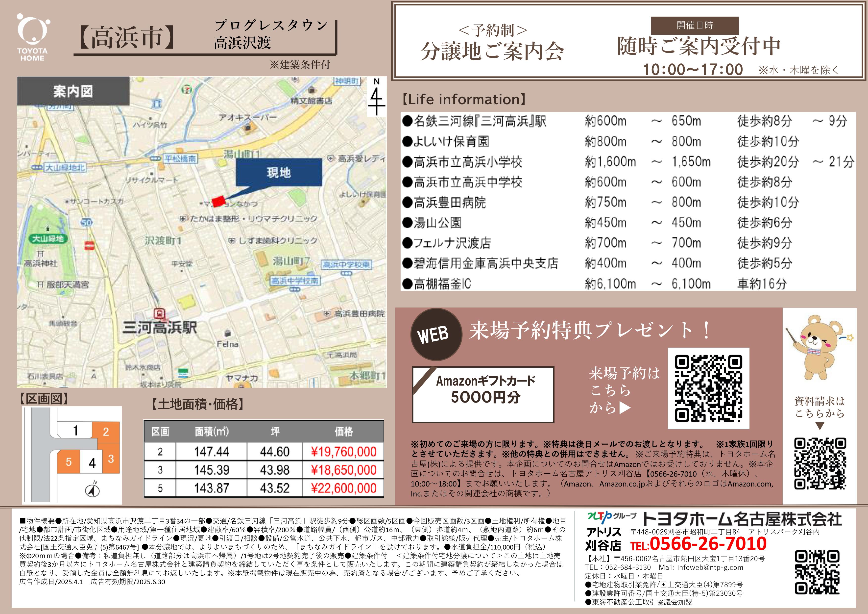Click the NTP グループ logo
The width and height of the screenshot is (868, 614).
click(x=611, y=517)
